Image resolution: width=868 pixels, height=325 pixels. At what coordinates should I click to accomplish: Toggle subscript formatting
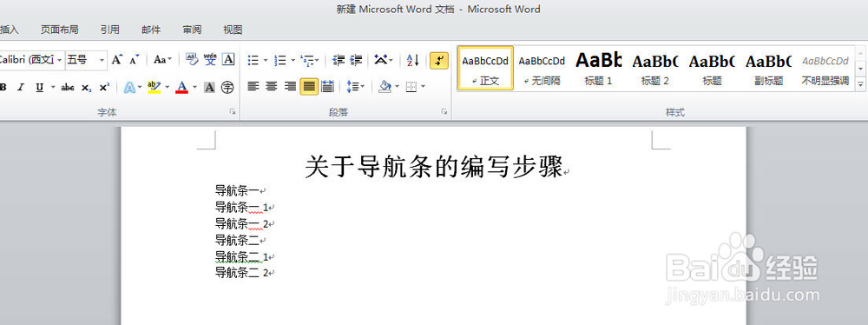[86, 87]
